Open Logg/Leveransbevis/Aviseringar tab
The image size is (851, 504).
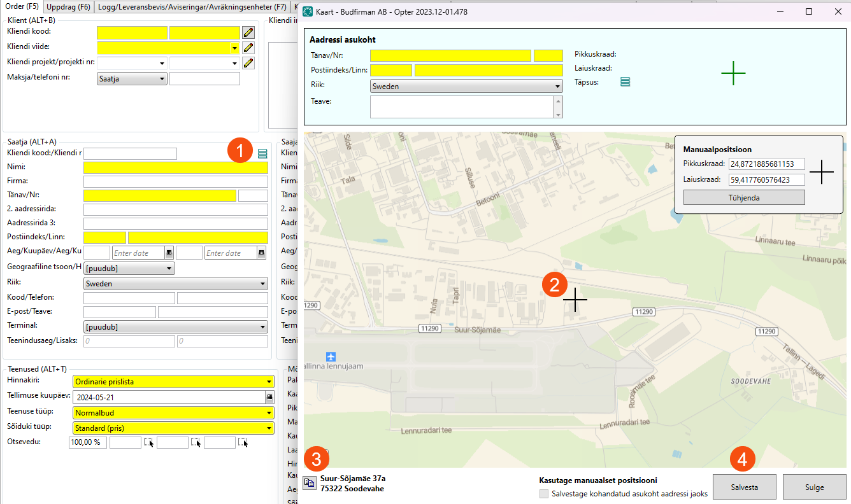pos(192,7)
